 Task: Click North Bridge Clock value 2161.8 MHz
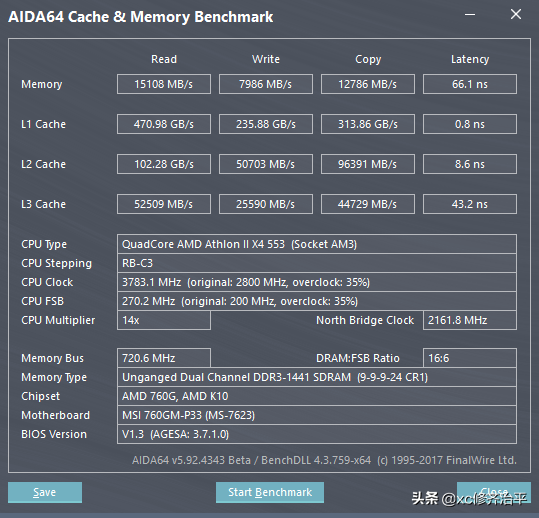click(x=470, y=320)
